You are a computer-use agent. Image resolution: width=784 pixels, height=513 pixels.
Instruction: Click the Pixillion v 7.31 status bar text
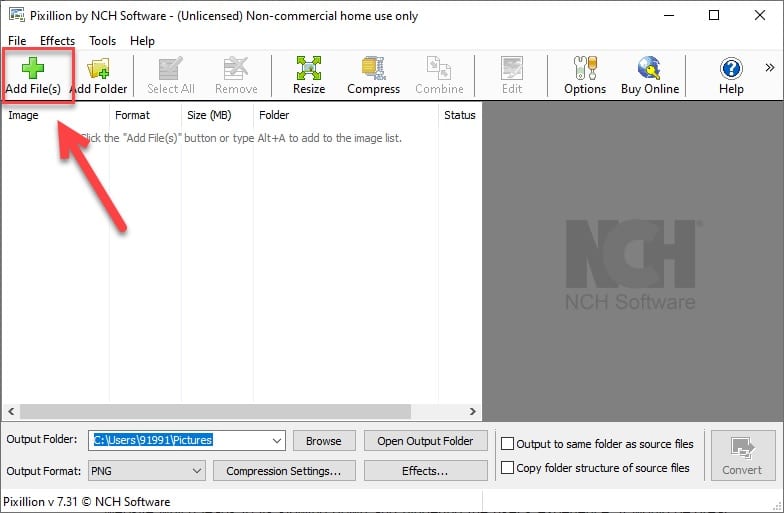coord(86,502)
